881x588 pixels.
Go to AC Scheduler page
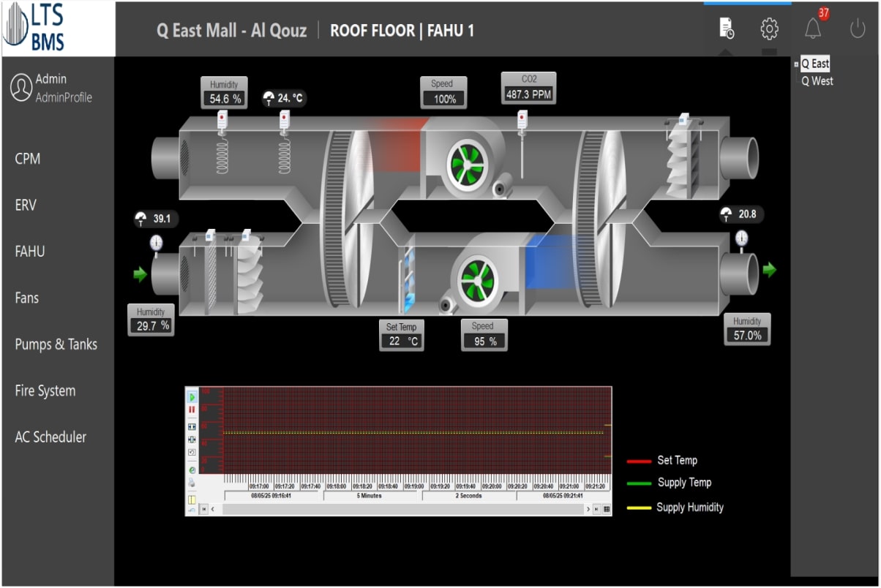tap(50, 437)
